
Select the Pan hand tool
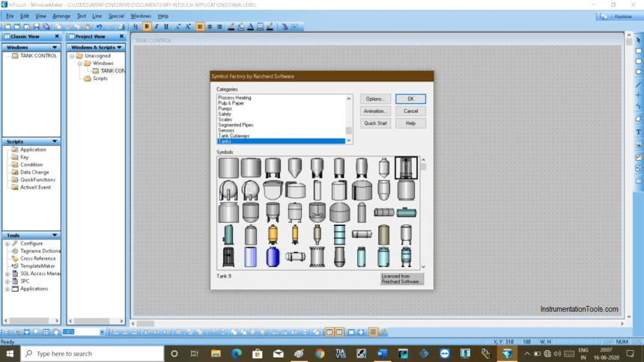[56, 332]
